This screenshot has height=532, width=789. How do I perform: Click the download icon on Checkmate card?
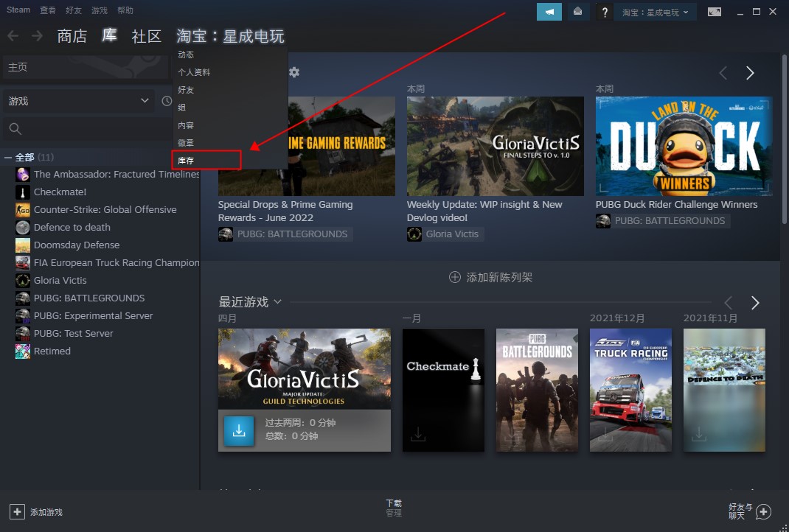pos(417,434)
